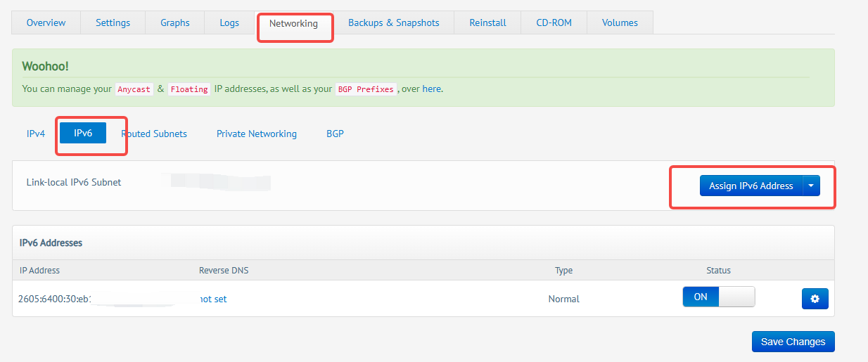
Task: Click the Woohoo! notice heading
Action: [46, 67]
